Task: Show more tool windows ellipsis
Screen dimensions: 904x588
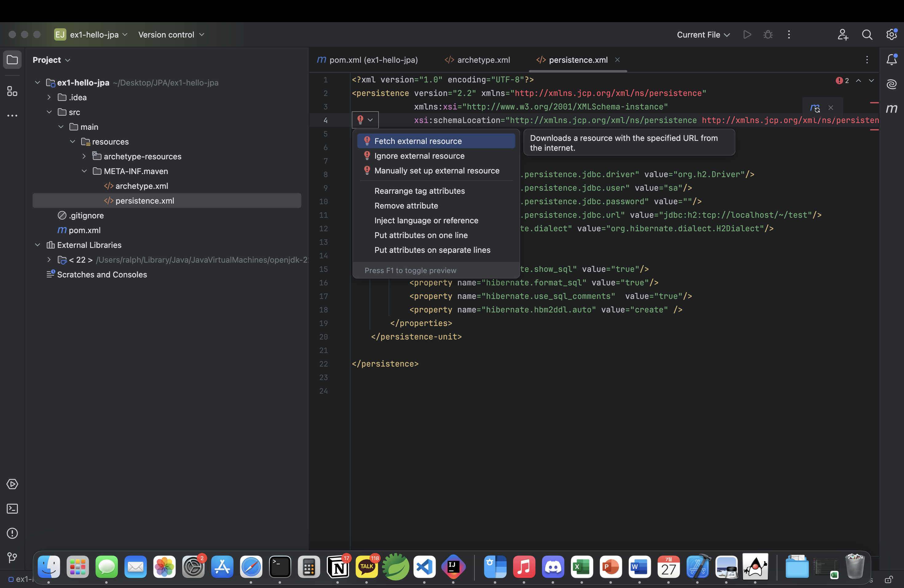Action: point(12,115)
